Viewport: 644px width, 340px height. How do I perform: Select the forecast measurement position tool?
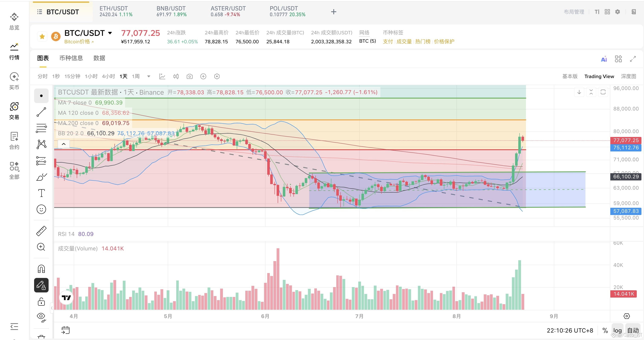point(41,161)
